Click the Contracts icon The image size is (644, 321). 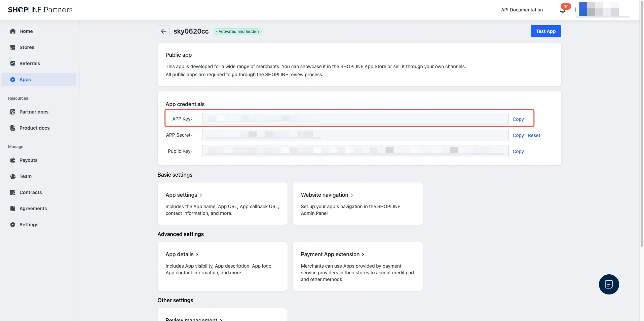coord(13,192)
